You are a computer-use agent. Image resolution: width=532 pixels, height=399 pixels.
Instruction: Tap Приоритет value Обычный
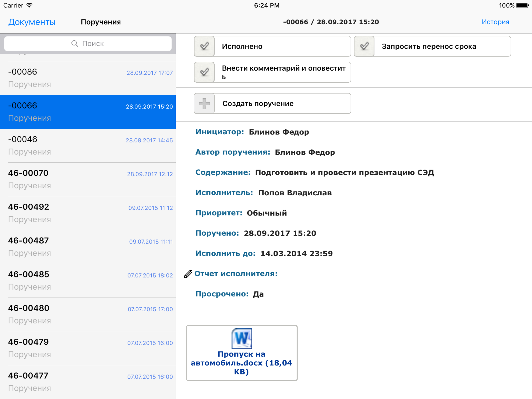[x=267, y=213]
